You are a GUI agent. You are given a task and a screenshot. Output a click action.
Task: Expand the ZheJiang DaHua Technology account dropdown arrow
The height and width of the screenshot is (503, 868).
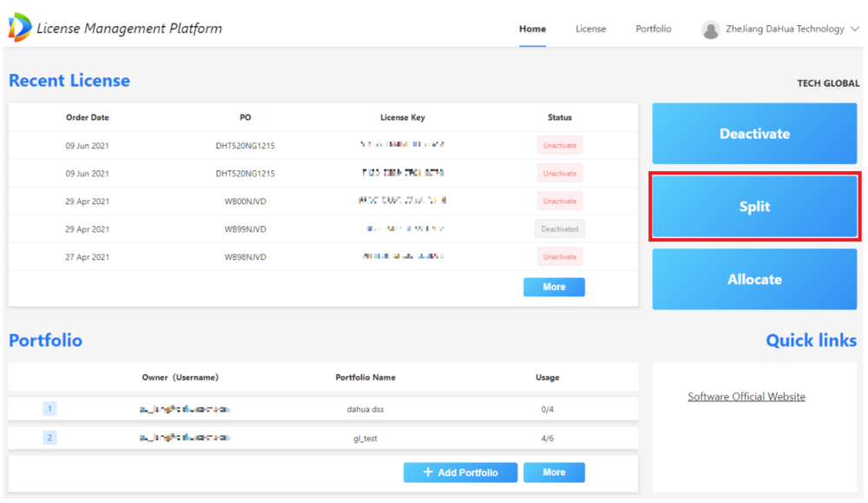click(855, 29)
